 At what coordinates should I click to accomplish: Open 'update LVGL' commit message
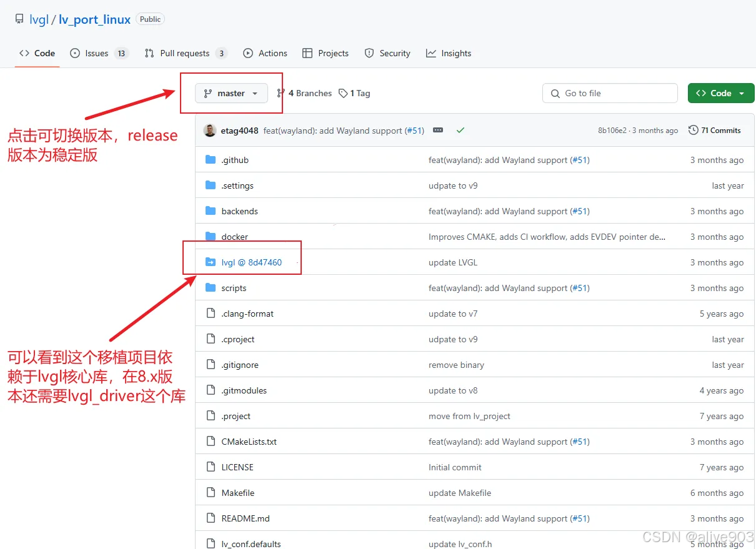[453, 262]
